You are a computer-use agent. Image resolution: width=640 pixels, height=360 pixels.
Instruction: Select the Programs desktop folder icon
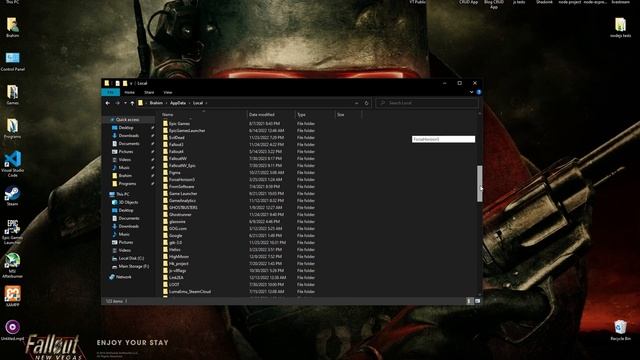12,129
